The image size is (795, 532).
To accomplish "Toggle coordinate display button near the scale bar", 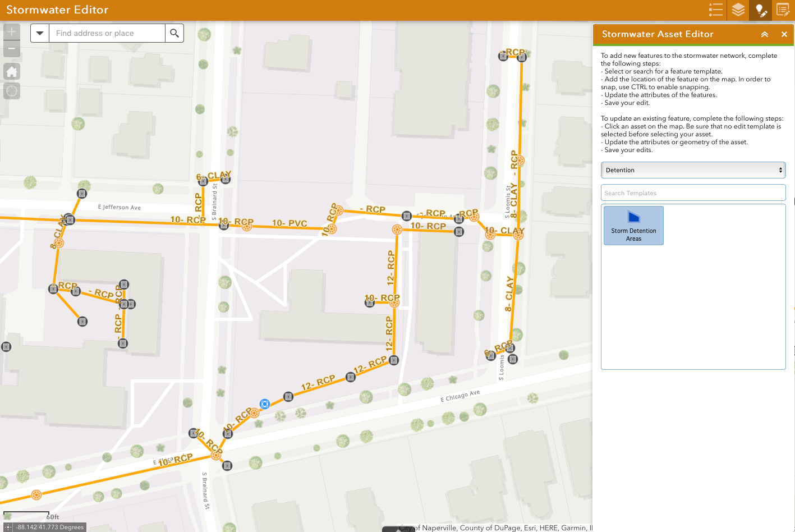I will 7,527.
